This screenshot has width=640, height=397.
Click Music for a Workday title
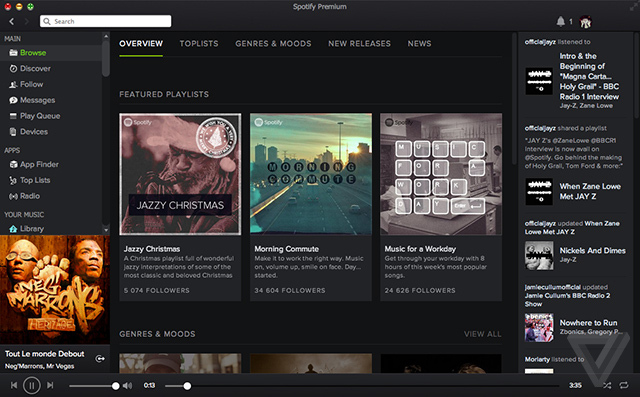pos(420,249)
